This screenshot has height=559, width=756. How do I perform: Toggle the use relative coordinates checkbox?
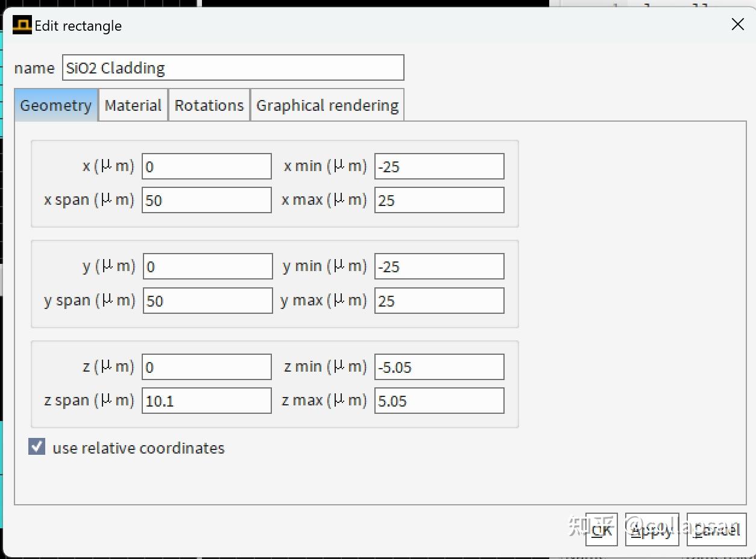(x=36, y=446)
